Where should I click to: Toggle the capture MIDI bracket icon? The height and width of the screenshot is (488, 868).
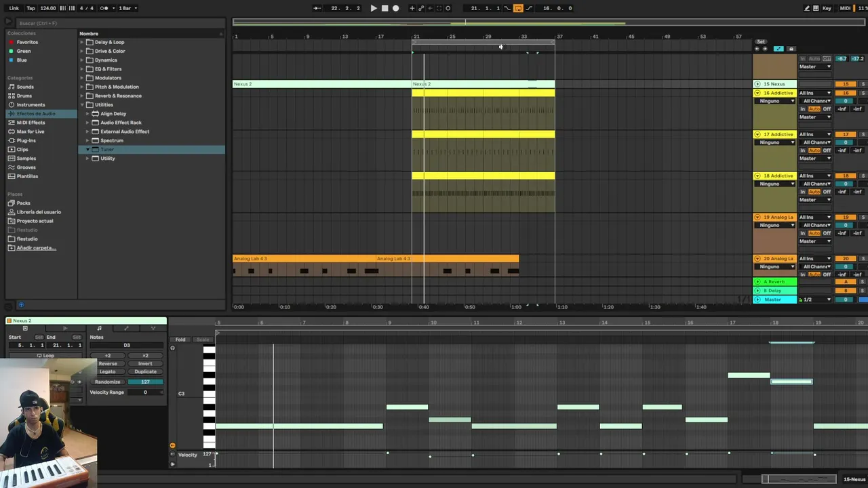439,8
